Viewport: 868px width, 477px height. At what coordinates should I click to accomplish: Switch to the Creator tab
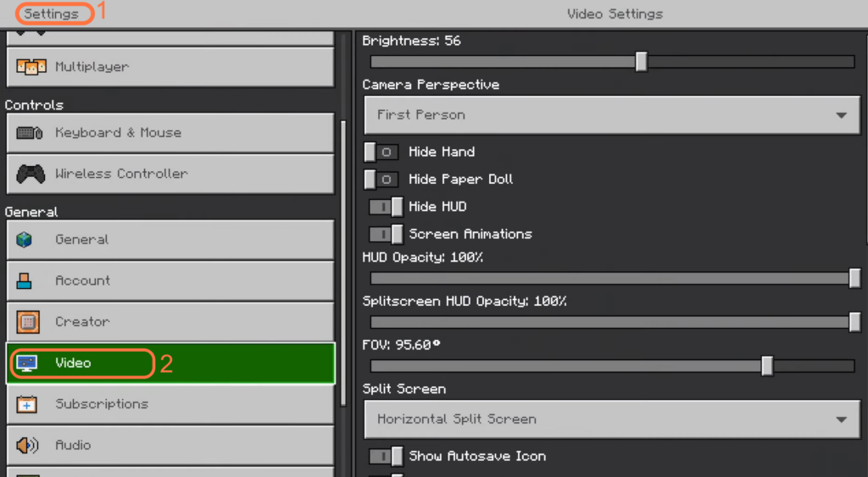(170, 321)
